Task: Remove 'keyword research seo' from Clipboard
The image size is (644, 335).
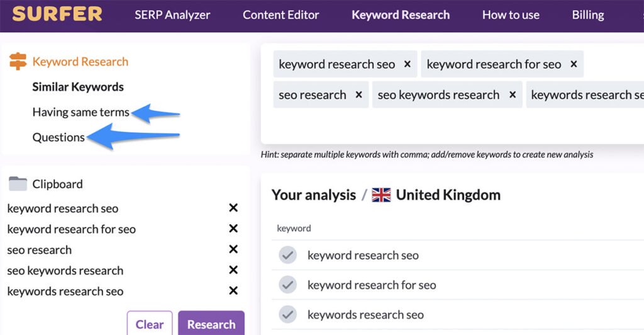Action: [x=233, y=208]
